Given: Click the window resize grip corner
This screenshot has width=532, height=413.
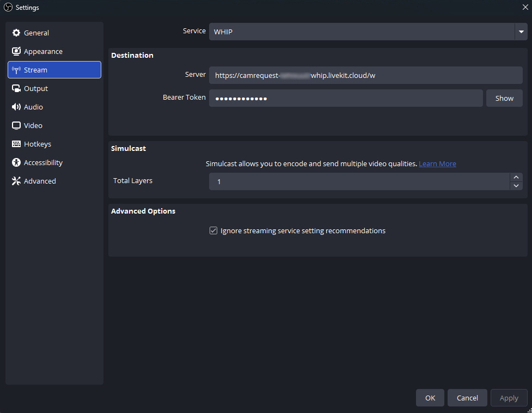Looking at the screenshot, I should click(x=529, y=410).
